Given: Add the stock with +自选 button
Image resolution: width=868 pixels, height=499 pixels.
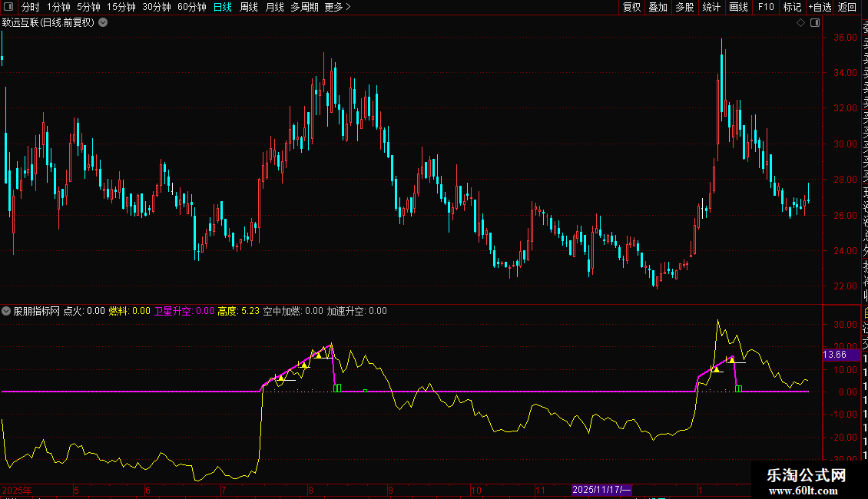Looking at the screenshot, I should coord(820,7).
